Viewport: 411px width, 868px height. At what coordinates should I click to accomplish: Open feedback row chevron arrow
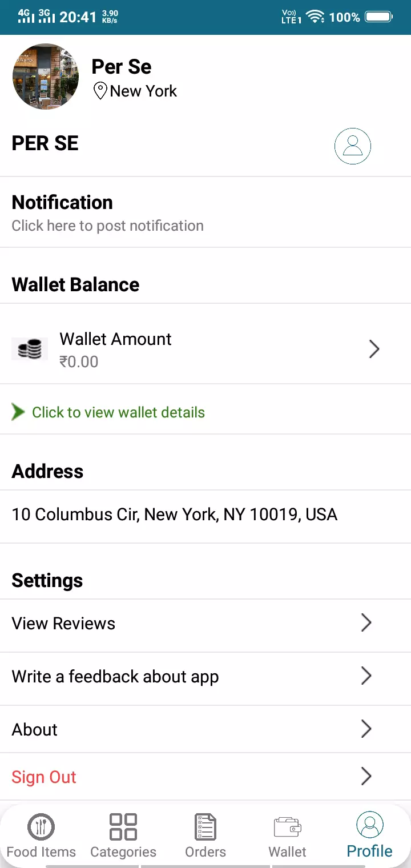pyautogui.click(x=366, y=676)
